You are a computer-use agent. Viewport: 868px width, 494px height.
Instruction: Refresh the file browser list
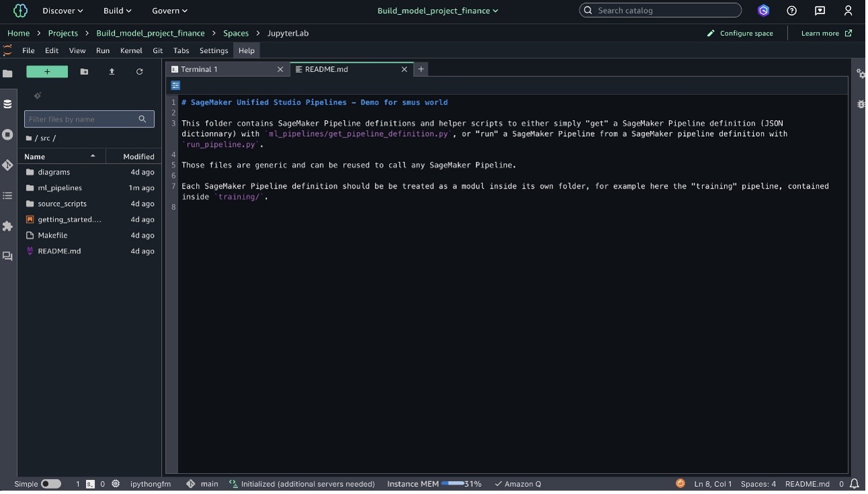tap(139, 71)
